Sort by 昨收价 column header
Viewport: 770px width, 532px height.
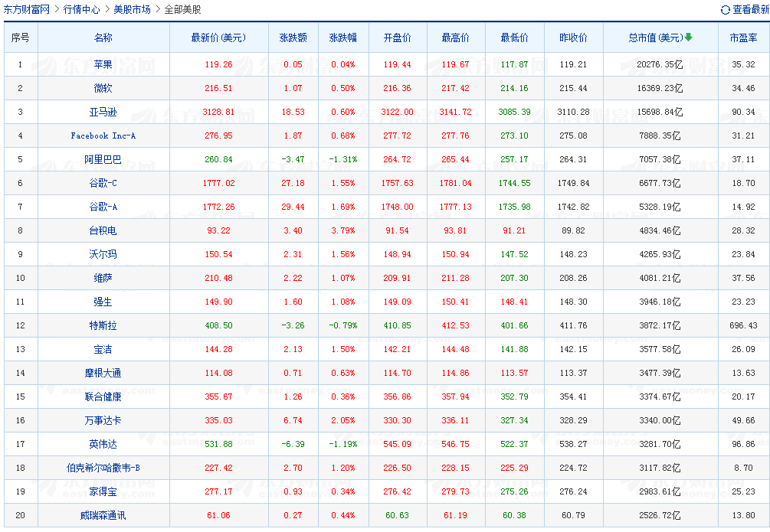(573, 38)
